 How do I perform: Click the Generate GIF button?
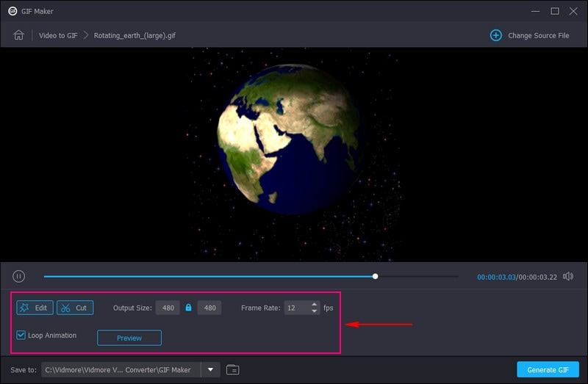point(548,369)
